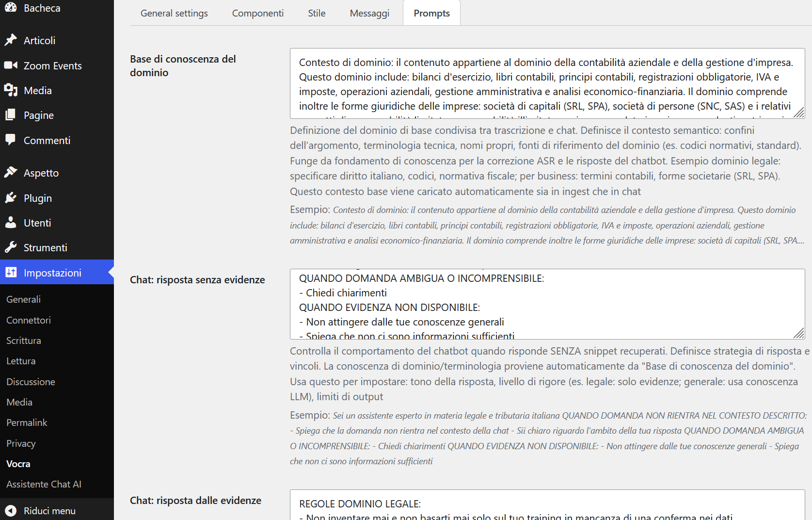Screen dimensions: 812x520
Task: Open Permalink submenu link
Action: click(x=27, y=422)
